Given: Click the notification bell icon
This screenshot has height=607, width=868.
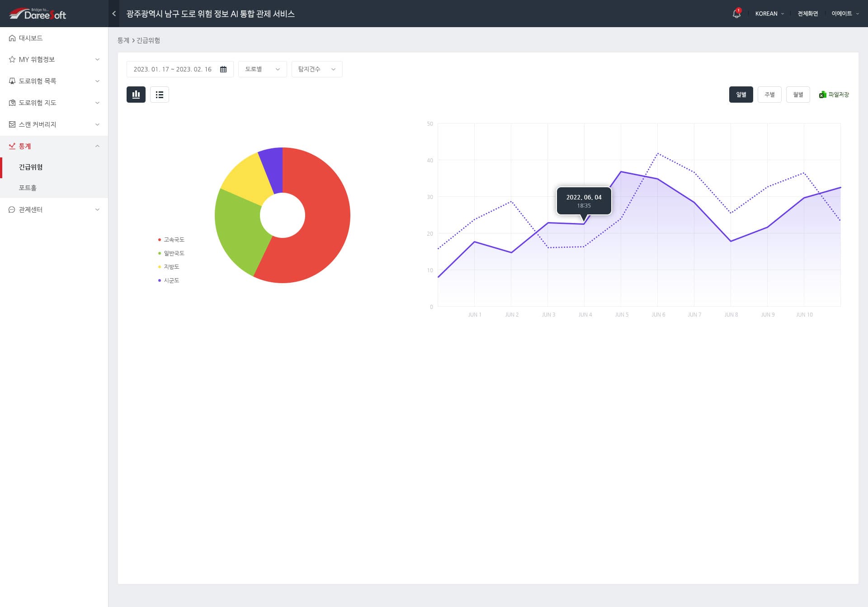Looking at the screenshot, I should coord(736,14).
